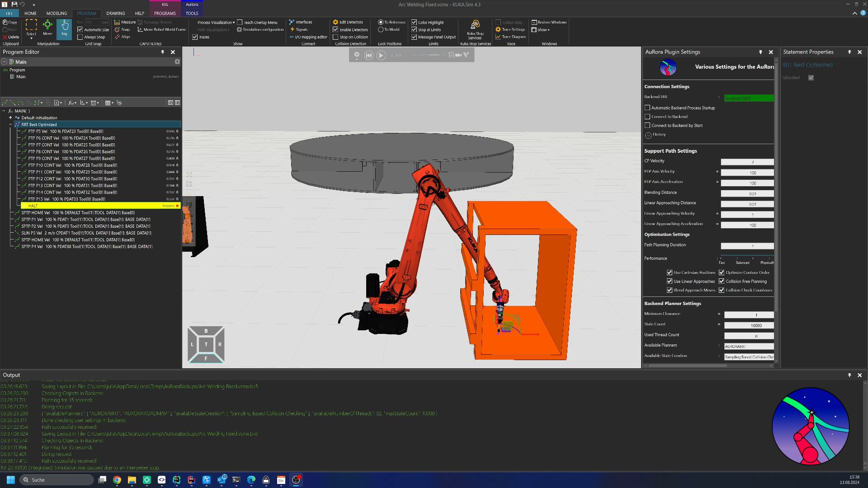The width and height of the screenshot is (868, 488).
Task: Collapse the MAIN( ) tree node
Action: pos(4,111)
